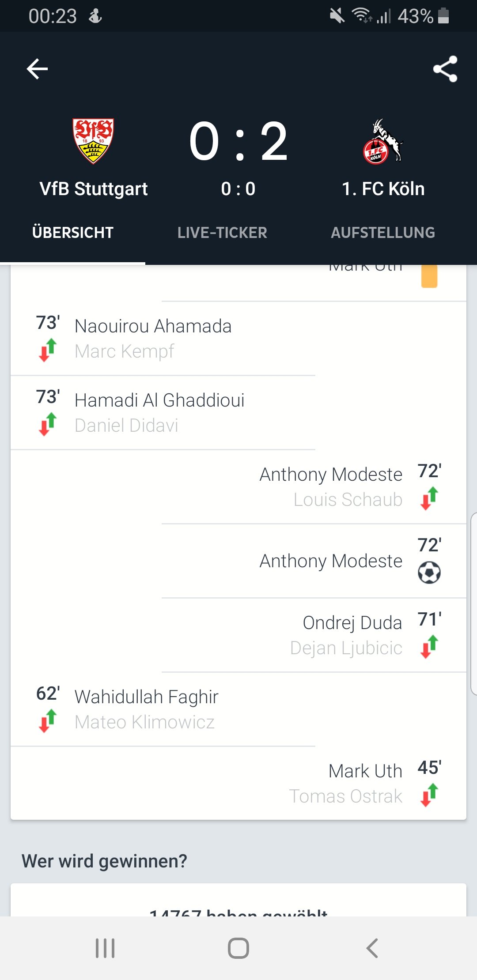
Task: Tap Hamadi Al Ghaddioui player name
Action: [159, 400]
